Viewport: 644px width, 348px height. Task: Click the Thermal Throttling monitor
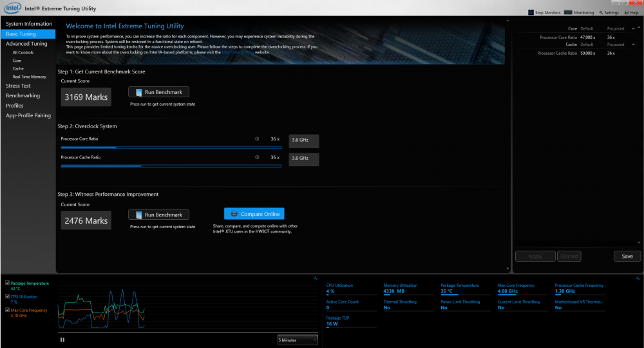(408, 305)
